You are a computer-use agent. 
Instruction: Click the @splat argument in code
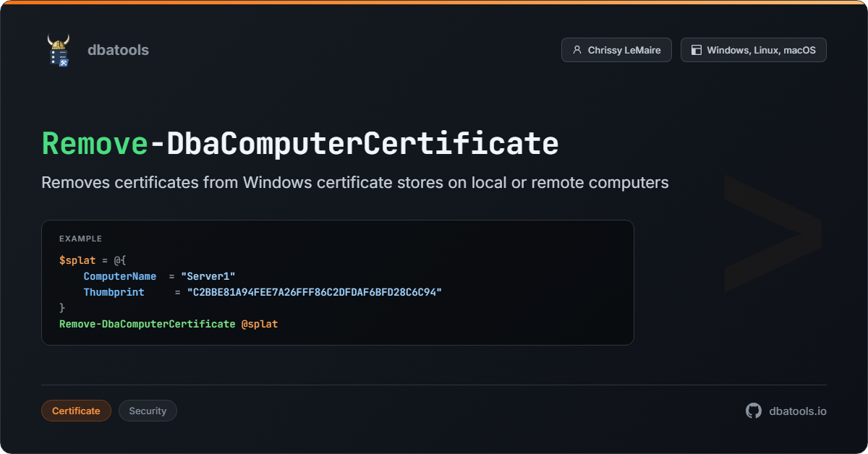click(x=260, y=324)
